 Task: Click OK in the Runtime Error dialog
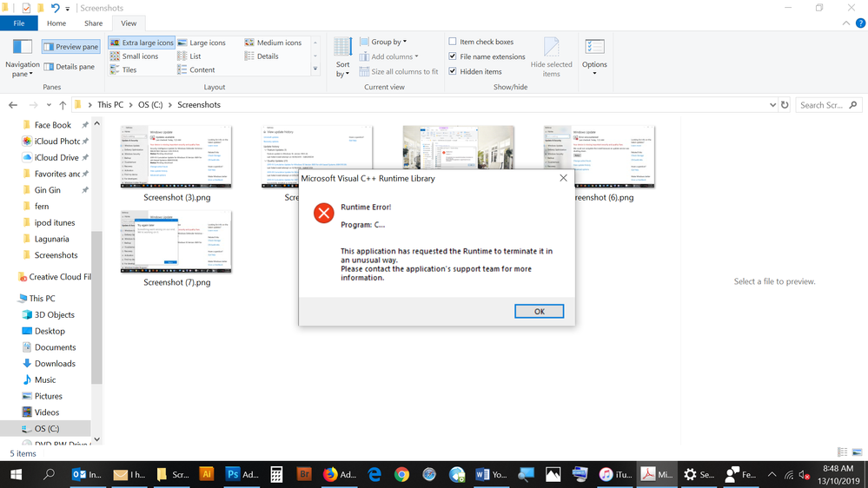(539, 312)
